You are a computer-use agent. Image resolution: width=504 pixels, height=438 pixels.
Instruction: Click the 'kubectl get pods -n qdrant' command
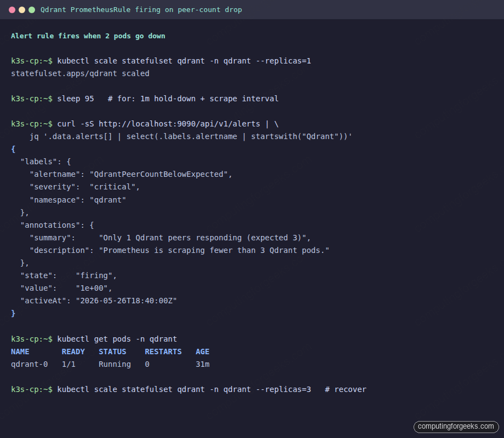click(x=94, y=339)
